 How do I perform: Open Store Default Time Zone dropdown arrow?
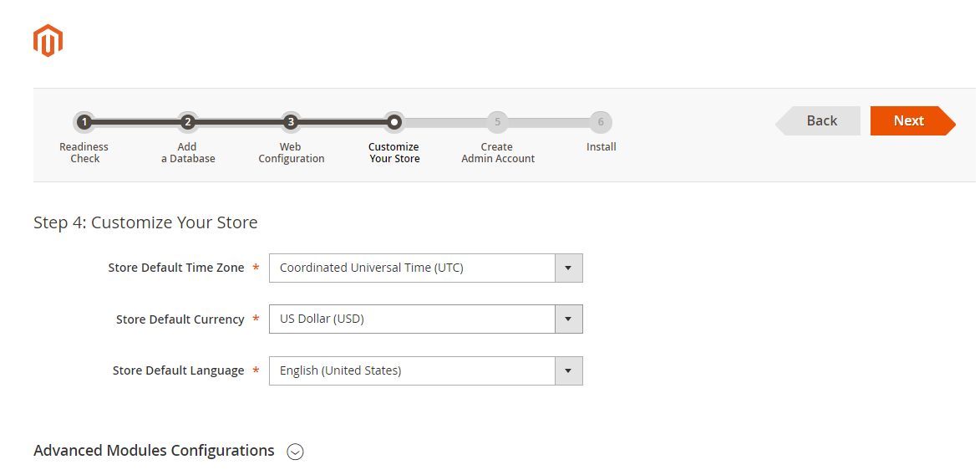pos(568,268)
